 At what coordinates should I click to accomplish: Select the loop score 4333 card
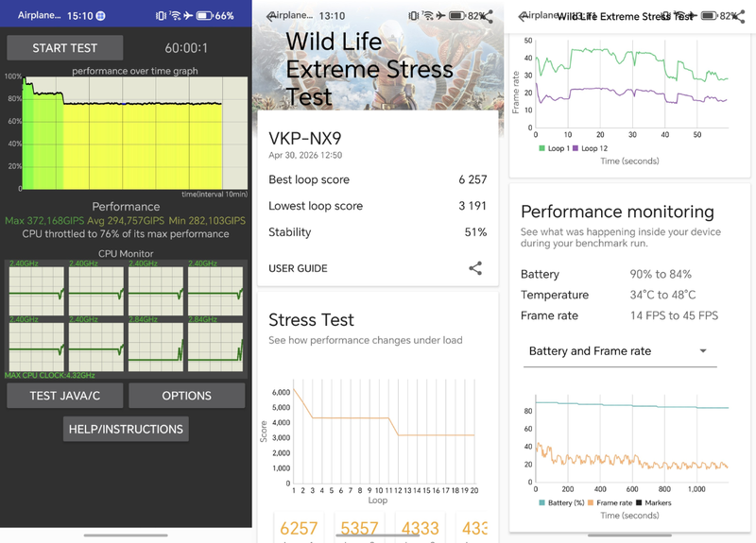point(420,529)
